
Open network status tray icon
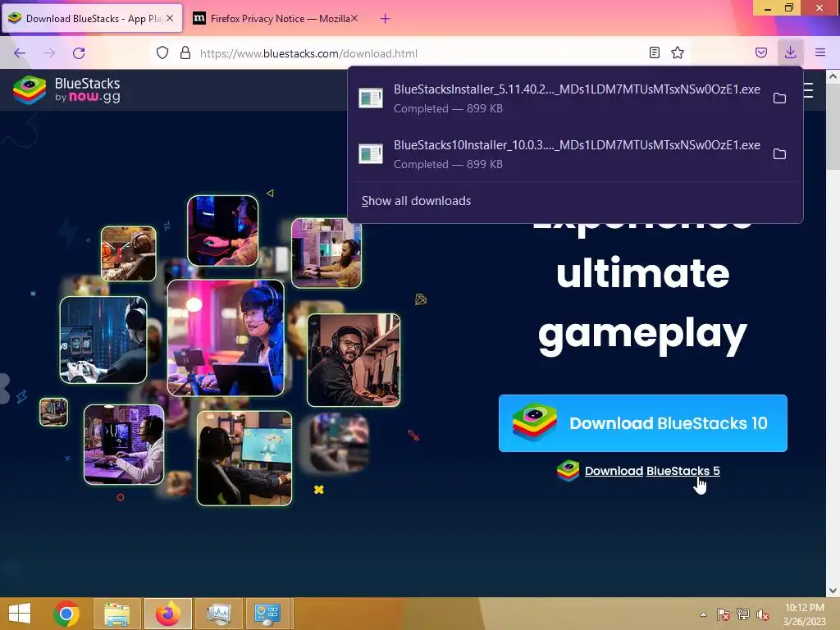coord(743,614)
